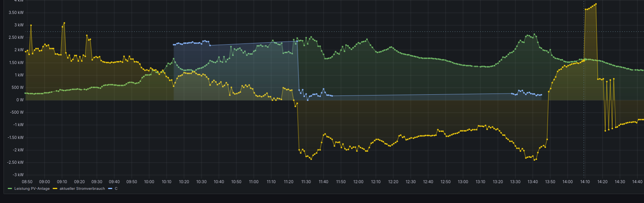Toggle the Leistung PV-Anlage legend series
Screen dimensions: 644x203
32,189
